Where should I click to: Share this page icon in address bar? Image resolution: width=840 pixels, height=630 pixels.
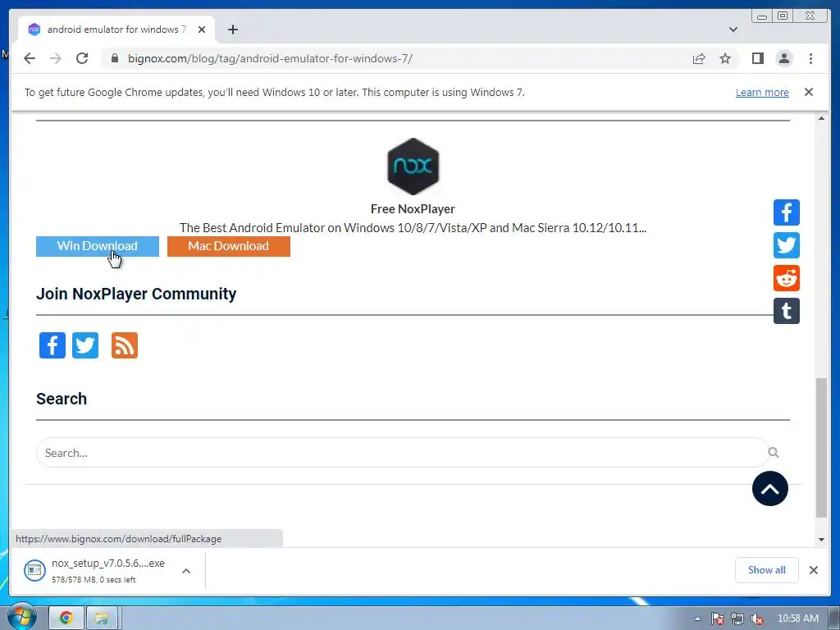click(x=699, y=58)
